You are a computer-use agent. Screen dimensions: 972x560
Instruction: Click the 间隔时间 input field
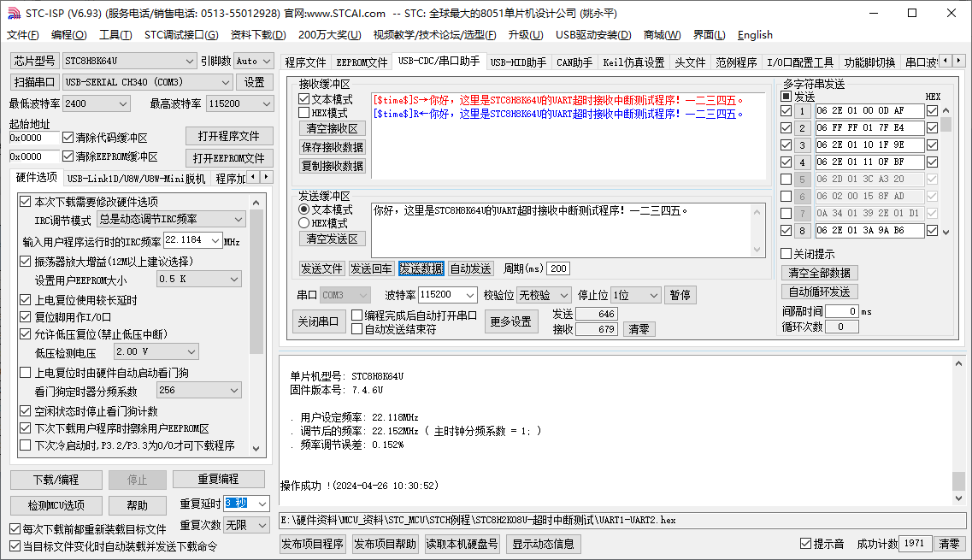[x=841, y=311]
